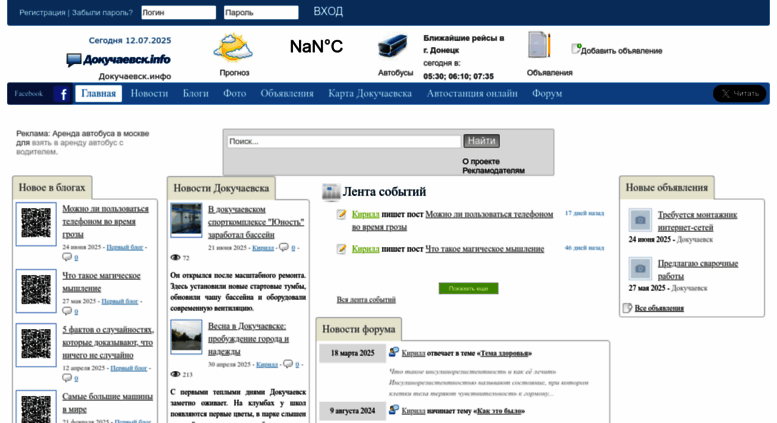Select the Новости форума tab header
Viewport: 777px width, 423px height.
tap(359, 329)
